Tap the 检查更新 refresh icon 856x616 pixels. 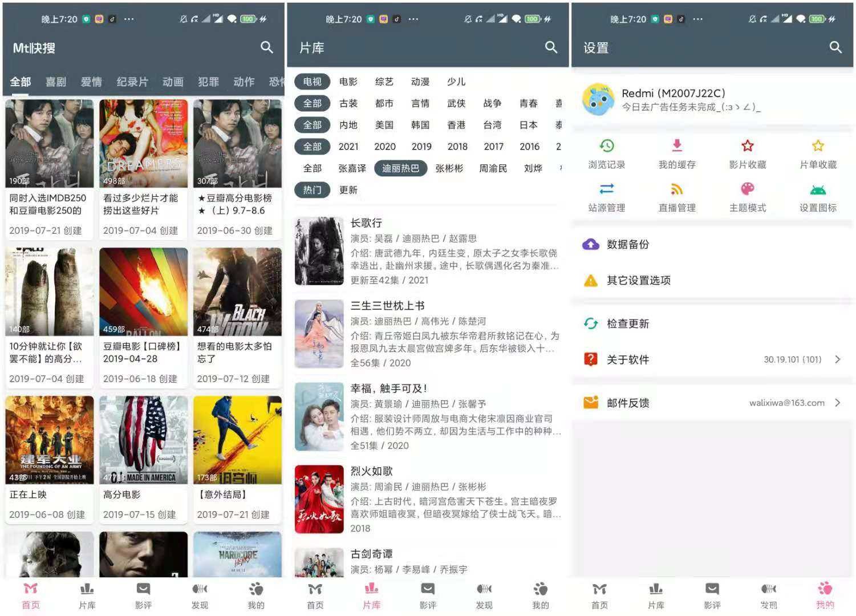[x=591, y=323]
